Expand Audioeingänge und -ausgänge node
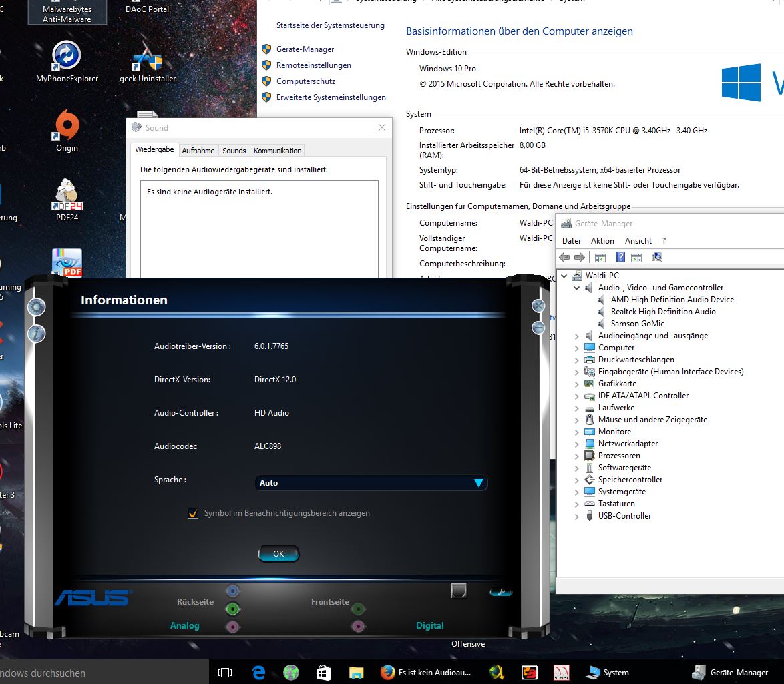This screenshot has width=784, height=684. [576, 336]
